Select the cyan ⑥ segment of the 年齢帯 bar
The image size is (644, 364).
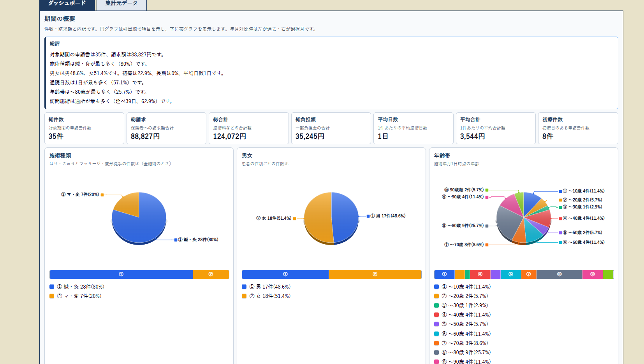pyautogui.click(x=511, y=275)
